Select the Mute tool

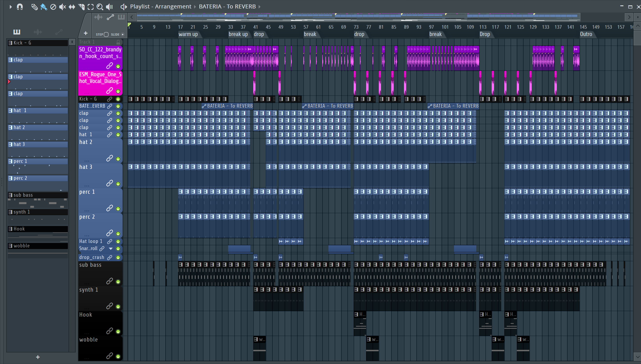(x=63, y=7)
